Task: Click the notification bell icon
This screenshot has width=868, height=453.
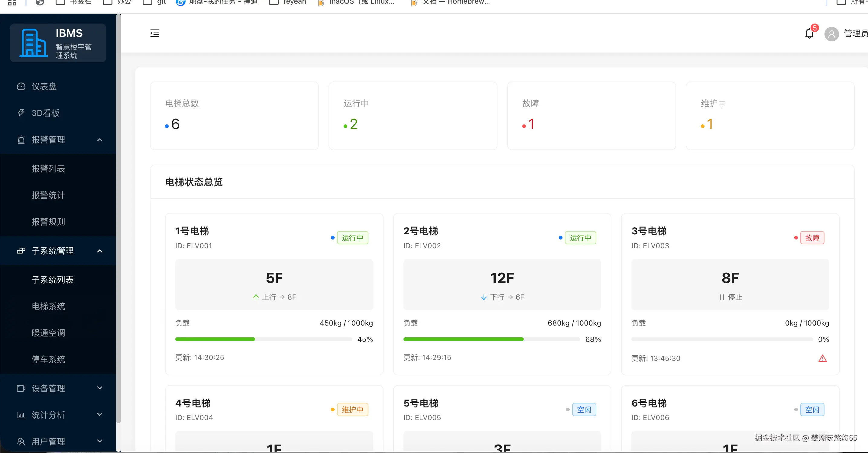Action: point(809,33)
